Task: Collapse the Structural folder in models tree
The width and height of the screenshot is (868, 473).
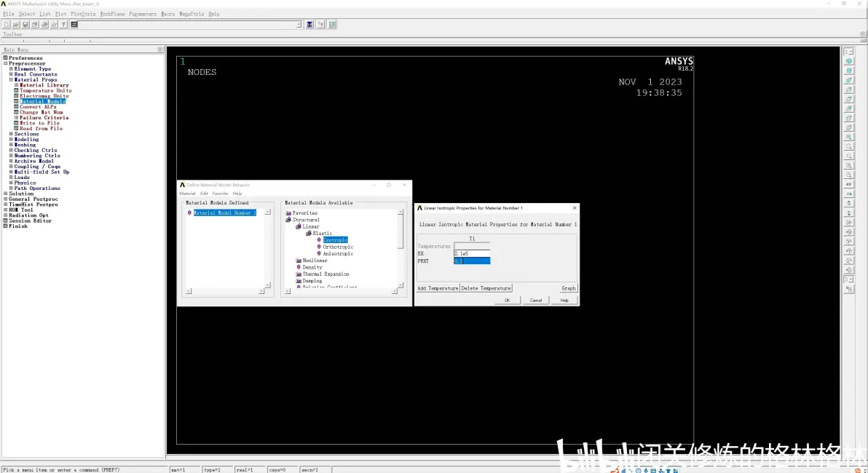Action: pos(288,220)
